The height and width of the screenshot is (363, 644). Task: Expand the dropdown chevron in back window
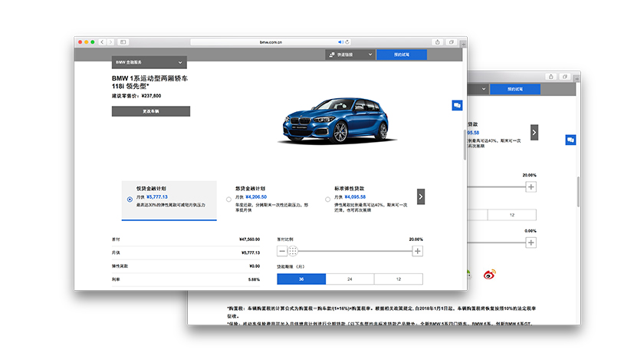pos(484,89)
